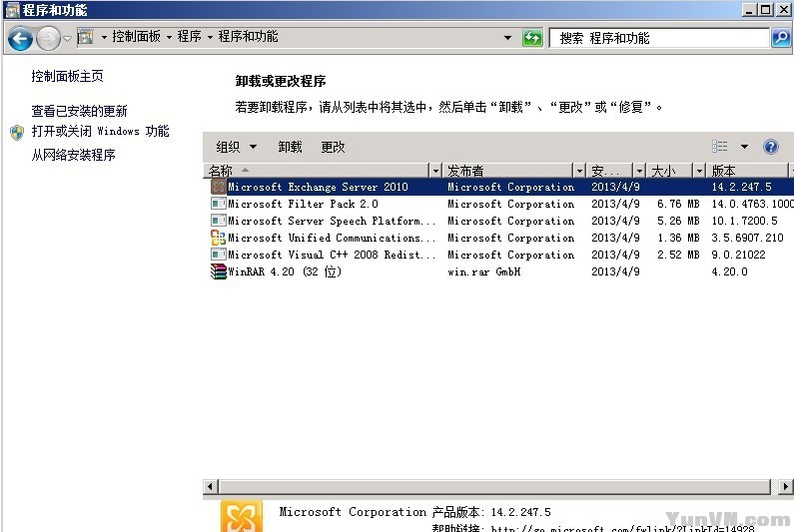Click version 14.0.4763.1000 cell
This screenshot has height=532, width=794.
pyautogui.click(x=752, y=204)
